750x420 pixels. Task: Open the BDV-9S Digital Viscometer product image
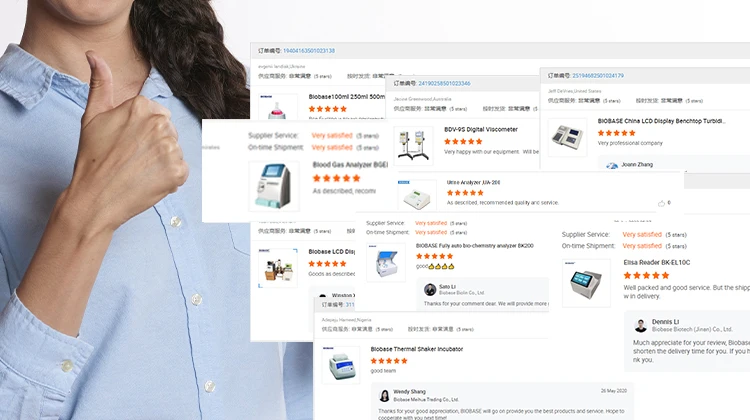point(413,145)
